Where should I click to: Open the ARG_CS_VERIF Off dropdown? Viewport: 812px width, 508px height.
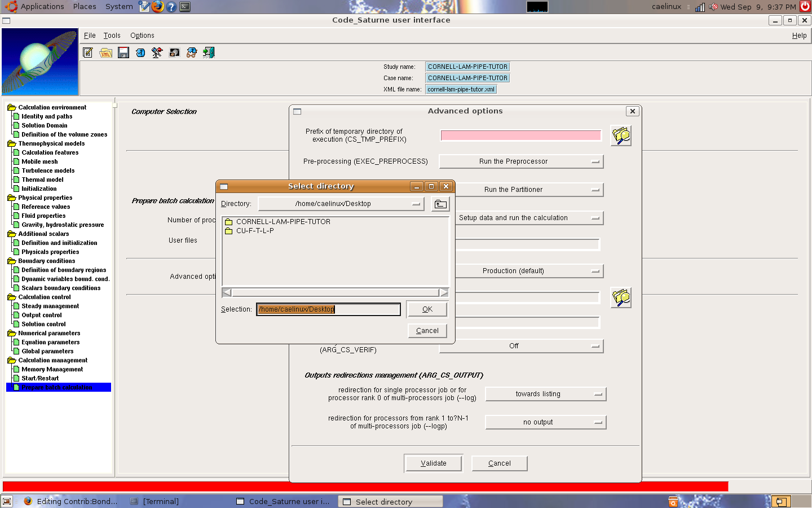point(521,346)
